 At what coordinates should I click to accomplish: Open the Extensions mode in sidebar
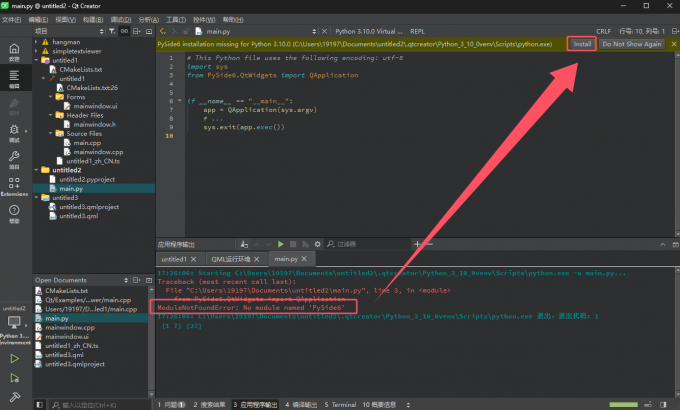click(14, 185)
